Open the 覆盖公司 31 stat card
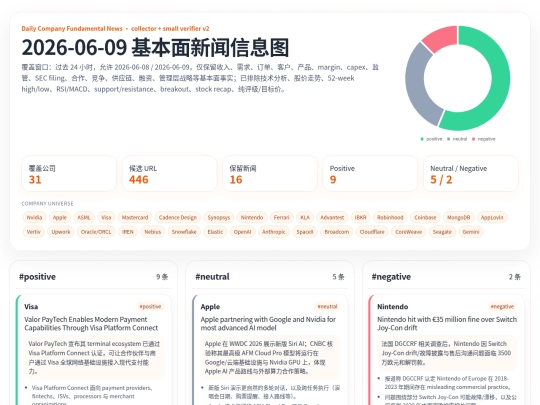The image size is (540, 405). click(x=69, y=174)
